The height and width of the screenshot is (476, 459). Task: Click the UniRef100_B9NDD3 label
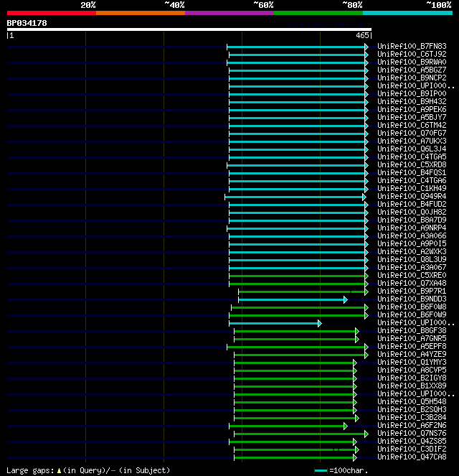[412, 299]
